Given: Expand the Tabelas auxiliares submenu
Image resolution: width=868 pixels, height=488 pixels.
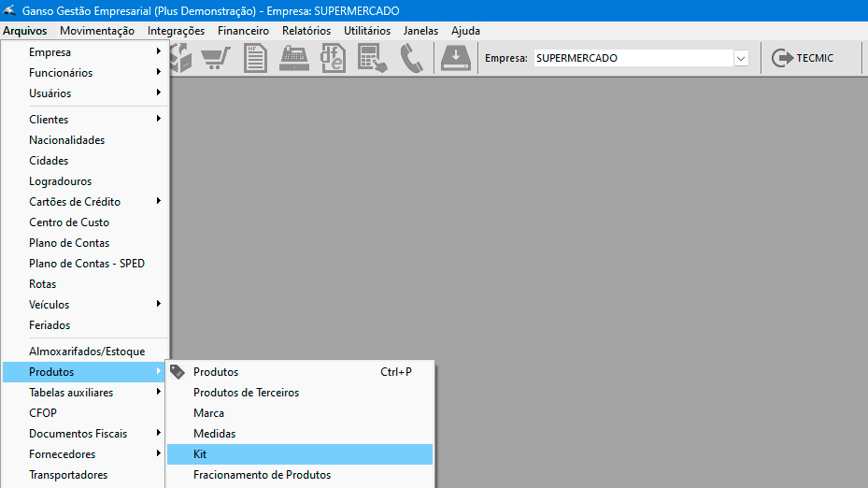Looking at the screenshot, I should tap(85, 392).
